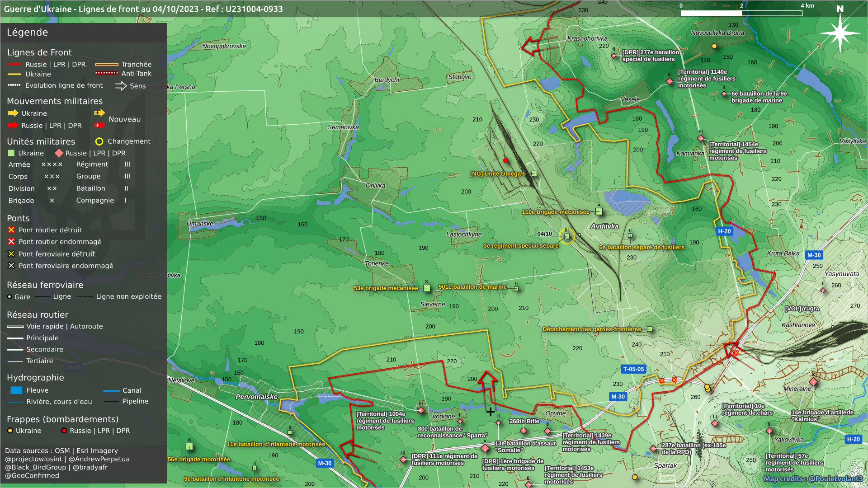
Task: Click the Pervomaiske town label
Action: coord(256,397)
